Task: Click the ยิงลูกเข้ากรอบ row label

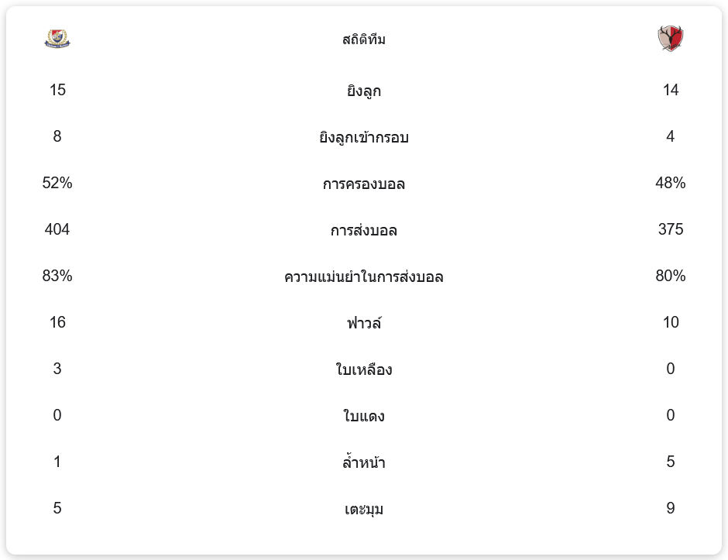Action: [363, 137]
